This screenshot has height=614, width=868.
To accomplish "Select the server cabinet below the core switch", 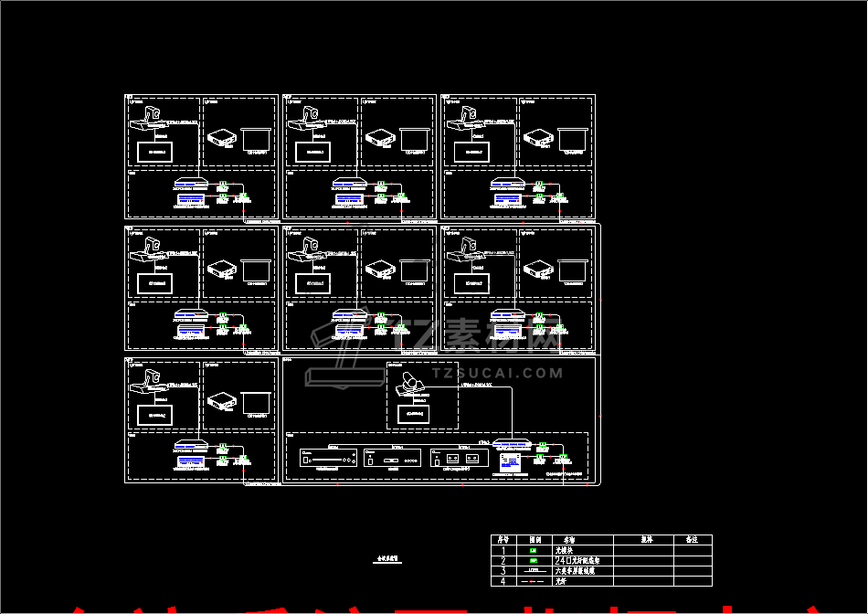I will (510, 463).
